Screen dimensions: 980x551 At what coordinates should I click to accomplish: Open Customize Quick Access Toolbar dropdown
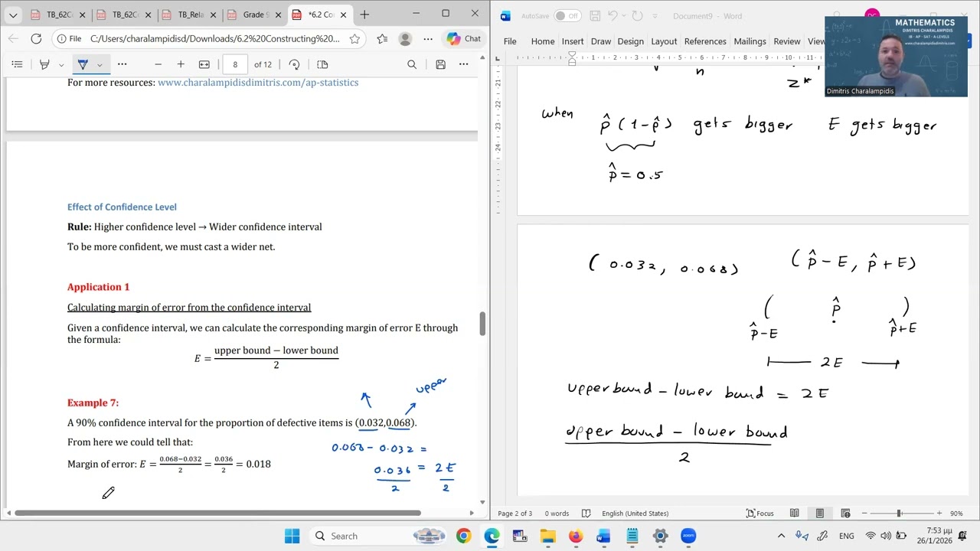[x=656, y=16]
